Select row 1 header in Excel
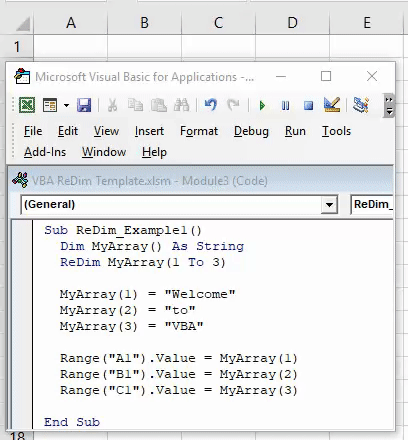 pyautogui.click(x=17, y=47)
